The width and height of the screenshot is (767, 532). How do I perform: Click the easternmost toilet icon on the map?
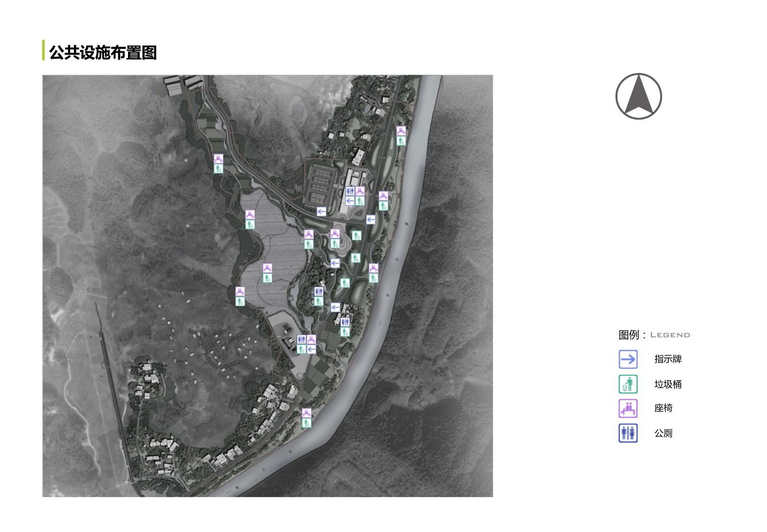[350, 191]
